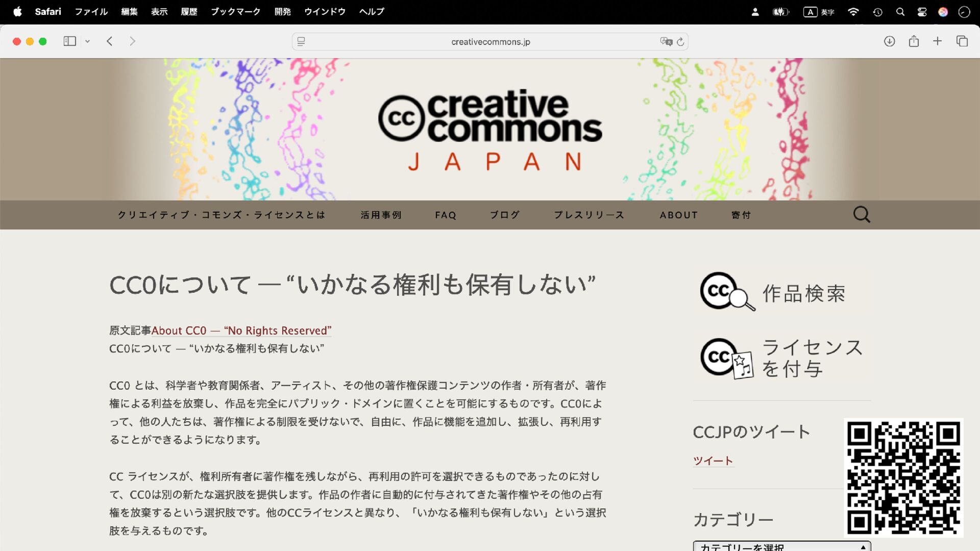
Task: Open the Safari menu
Action: (x=48, y=12)
